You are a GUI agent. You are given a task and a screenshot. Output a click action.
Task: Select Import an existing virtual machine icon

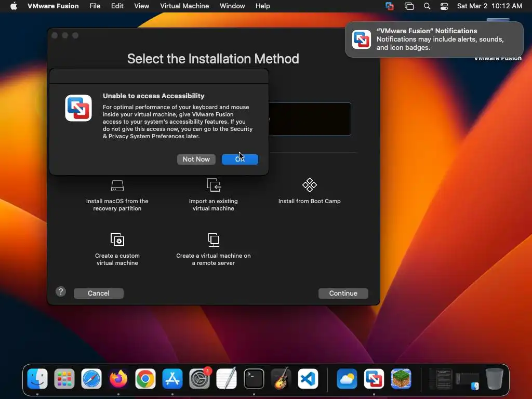point(214,185)
